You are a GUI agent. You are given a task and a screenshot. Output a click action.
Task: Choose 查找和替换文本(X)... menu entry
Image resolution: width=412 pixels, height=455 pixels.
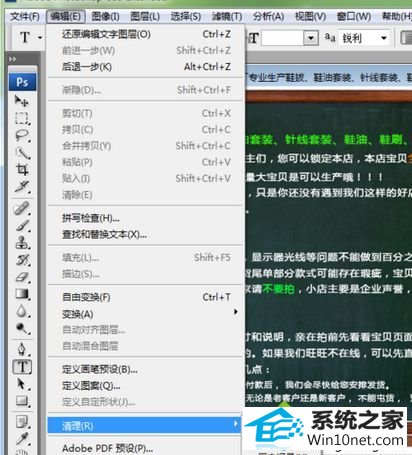[x=145, y=234]
